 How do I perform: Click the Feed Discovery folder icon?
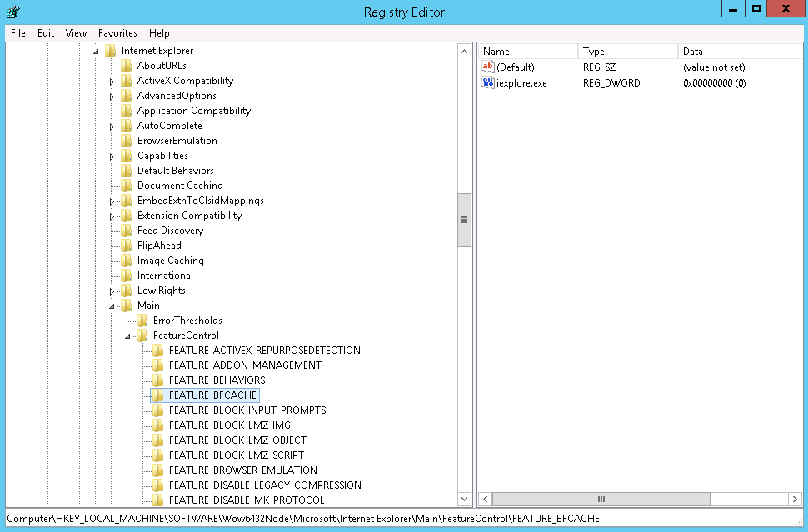(x=127, y=231)
